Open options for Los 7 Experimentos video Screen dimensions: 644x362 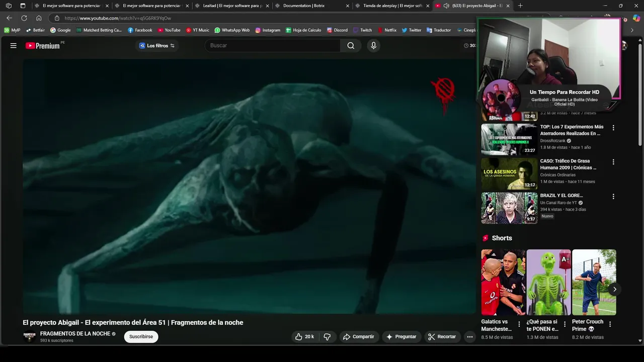pyautogui.click(x=613, y=128)
